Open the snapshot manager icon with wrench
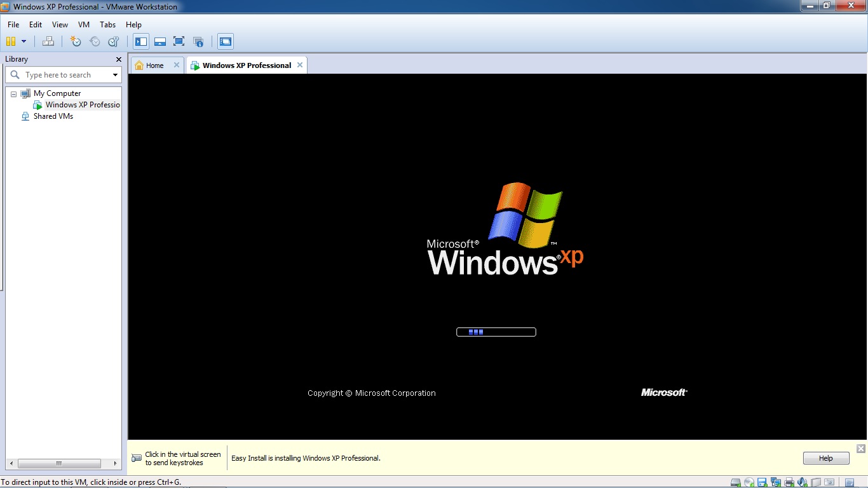This screenshot has height=488, width=868. click(x=114, y=41)
